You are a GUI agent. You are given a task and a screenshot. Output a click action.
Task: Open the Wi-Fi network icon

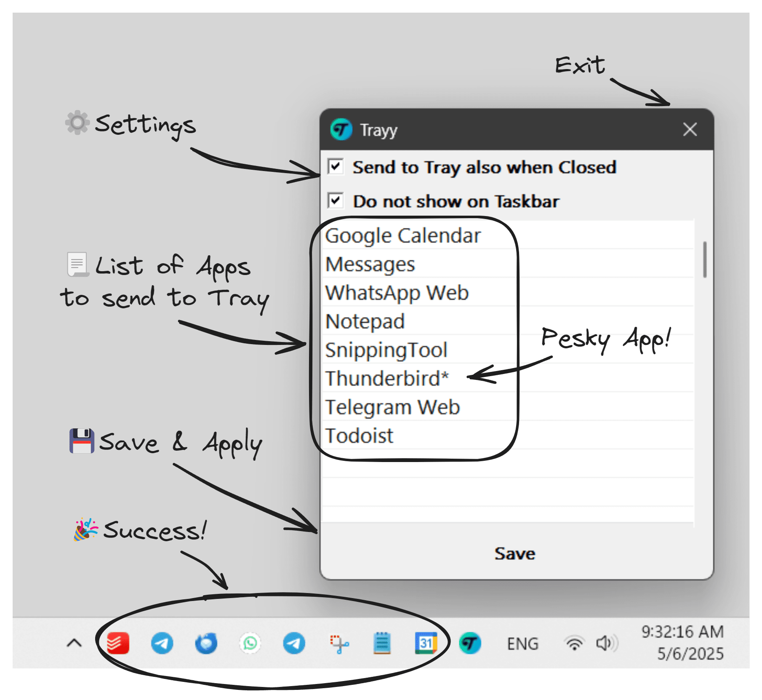[575, 643]
